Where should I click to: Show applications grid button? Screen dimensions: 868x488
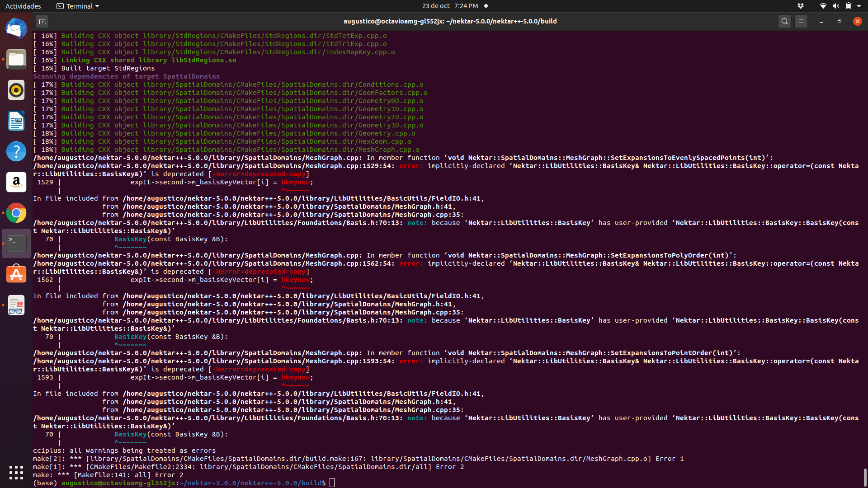tap(16, 473)
